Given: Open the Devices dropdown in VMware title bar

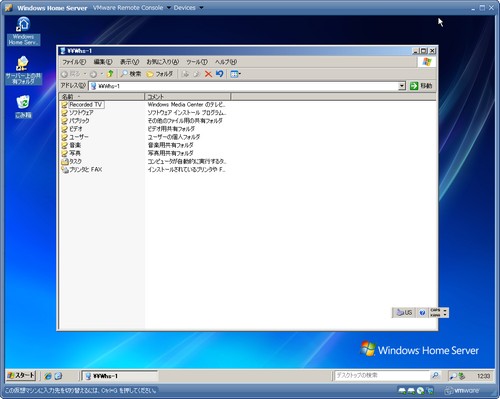Looking at the screenshot, I should tap(188, 8).
